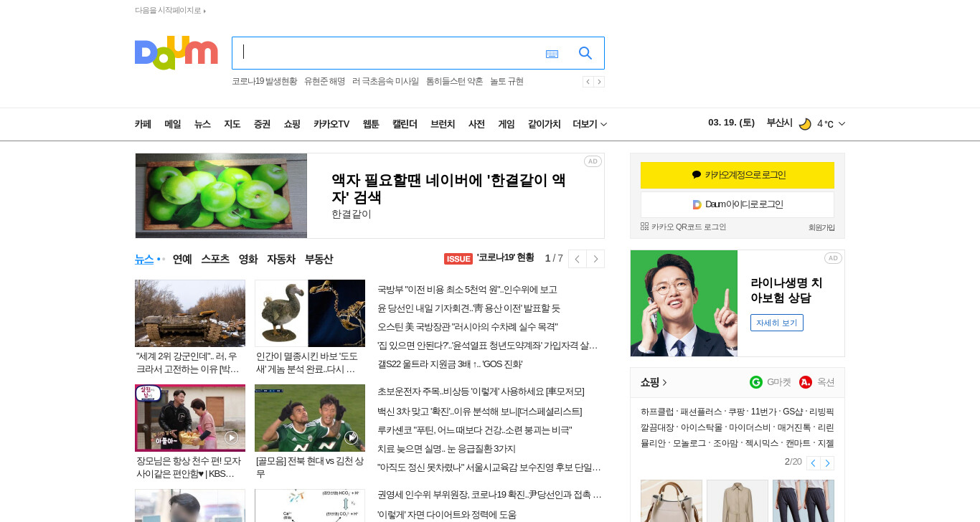
Task: Click trending keyword 놀토 규현
Action: (x=507, y=82)
